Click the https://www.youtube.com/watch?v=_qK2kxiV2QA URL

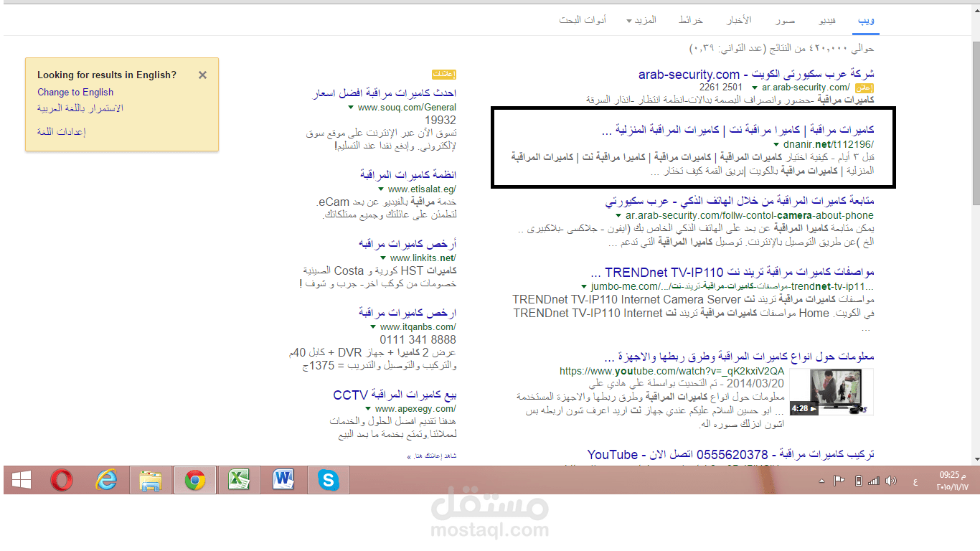click(x=672, y=371)
